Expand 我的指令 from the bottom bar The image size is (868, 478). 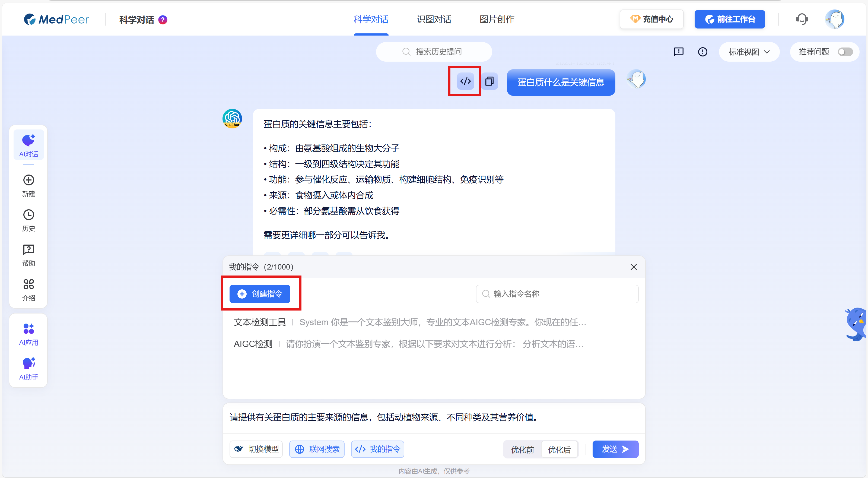click(x=377, y=449)
